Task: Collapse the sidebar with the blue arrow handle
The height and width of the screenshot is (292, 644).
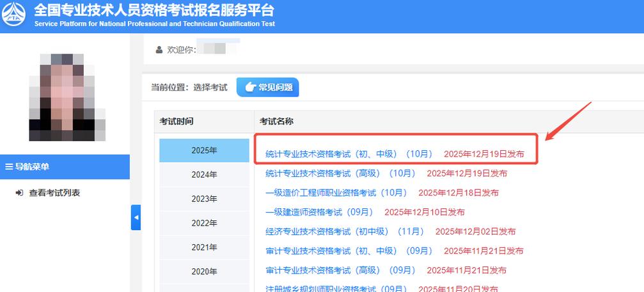Action: pos(136,217)
